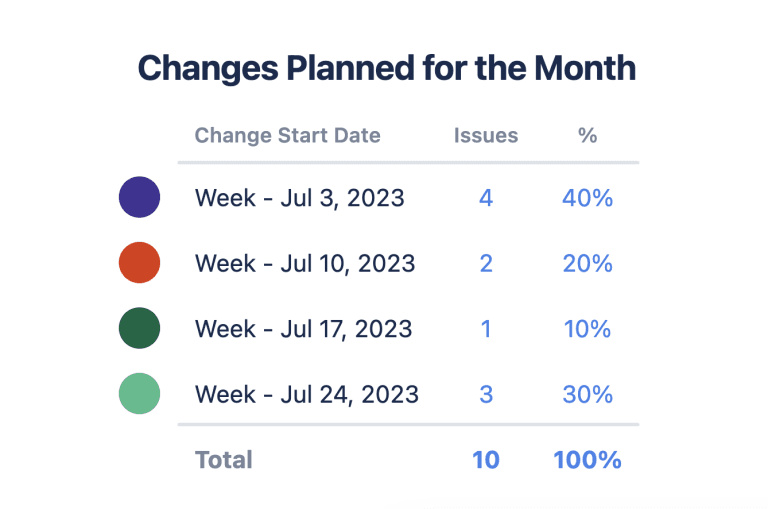
Task: Select the Week - Jul 24, 2023 label
Action: (306, 395)
